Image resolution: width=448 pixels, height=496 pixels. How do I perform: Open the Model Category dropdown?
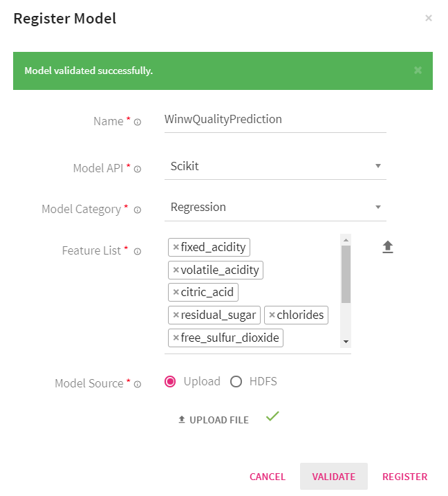tap(277, 208)
